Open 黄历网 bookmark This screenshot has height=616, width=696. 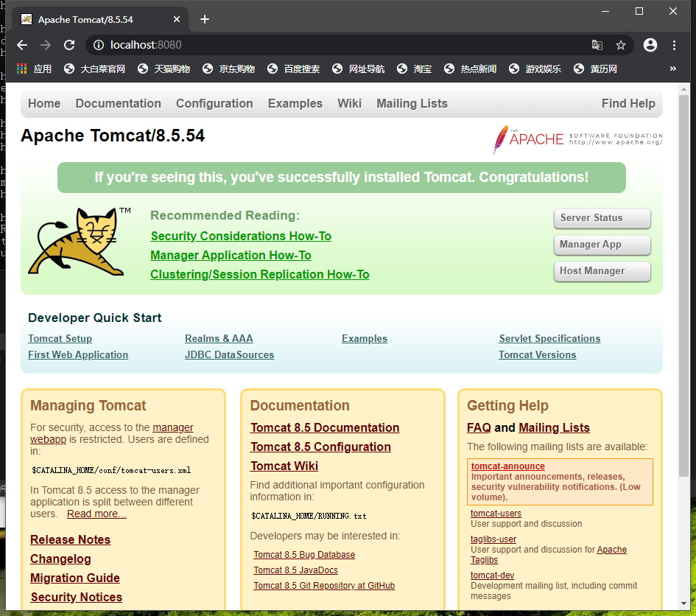595,69
